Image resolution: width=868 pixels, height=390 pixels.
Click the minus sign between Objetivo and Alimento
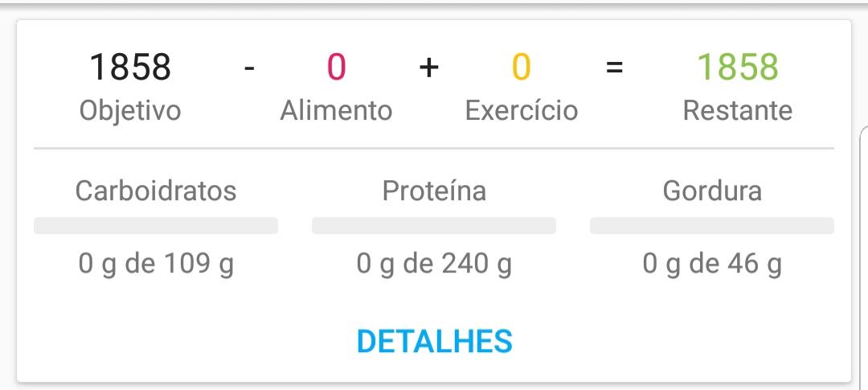pos(250,68)
